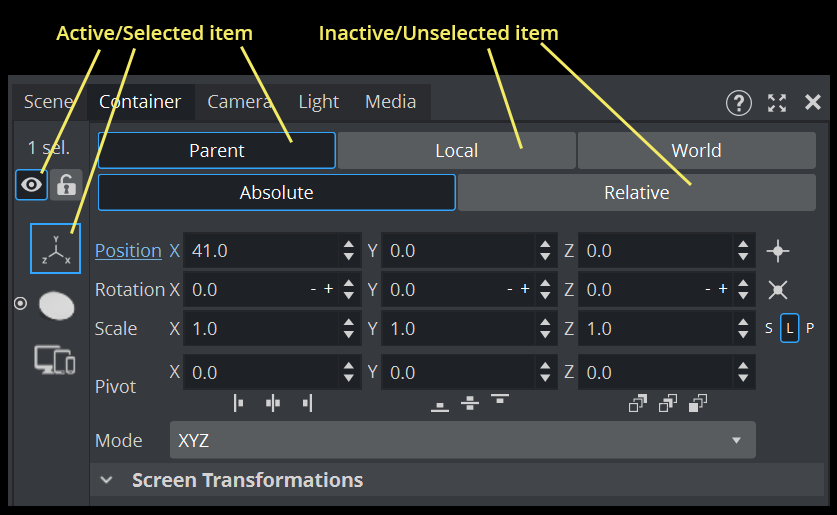Select the radio dot beside material
Screen dimensions: 837x515
(x=20, y=304)
